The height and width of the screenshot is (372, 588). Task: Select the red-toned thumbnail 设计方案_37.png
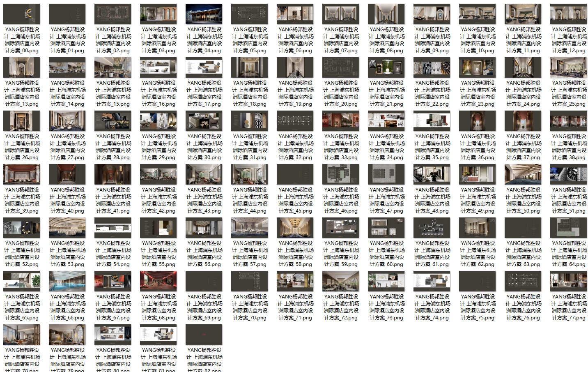point(523,120)
